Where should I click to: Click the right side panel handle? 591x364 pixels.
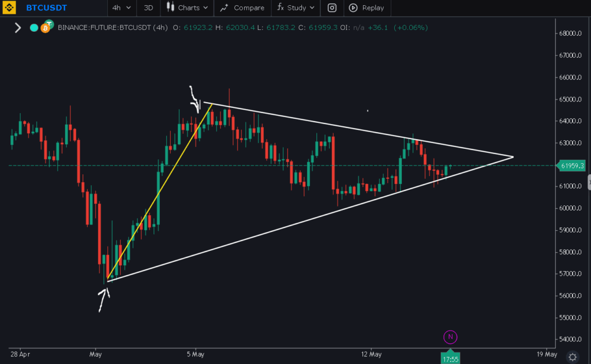click(588, 183)
